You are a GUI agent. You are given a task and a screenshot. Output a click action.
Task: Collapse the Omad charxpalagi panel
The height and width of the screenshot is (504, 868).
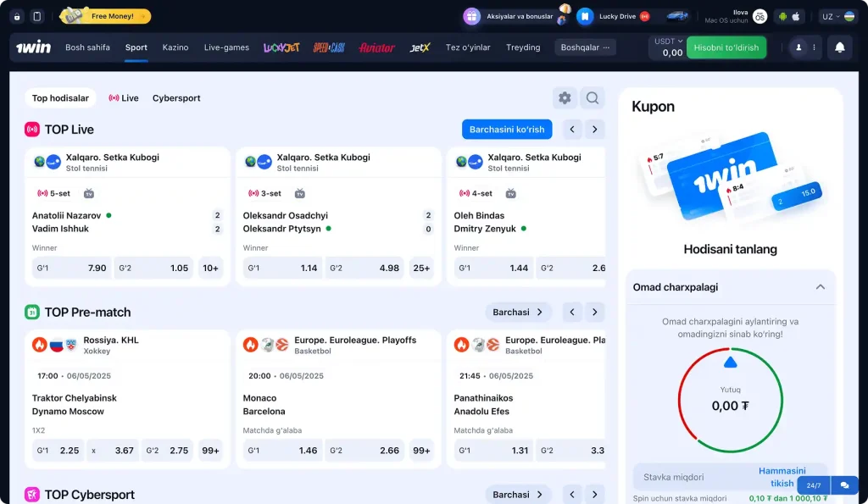(x=820, y=287)
